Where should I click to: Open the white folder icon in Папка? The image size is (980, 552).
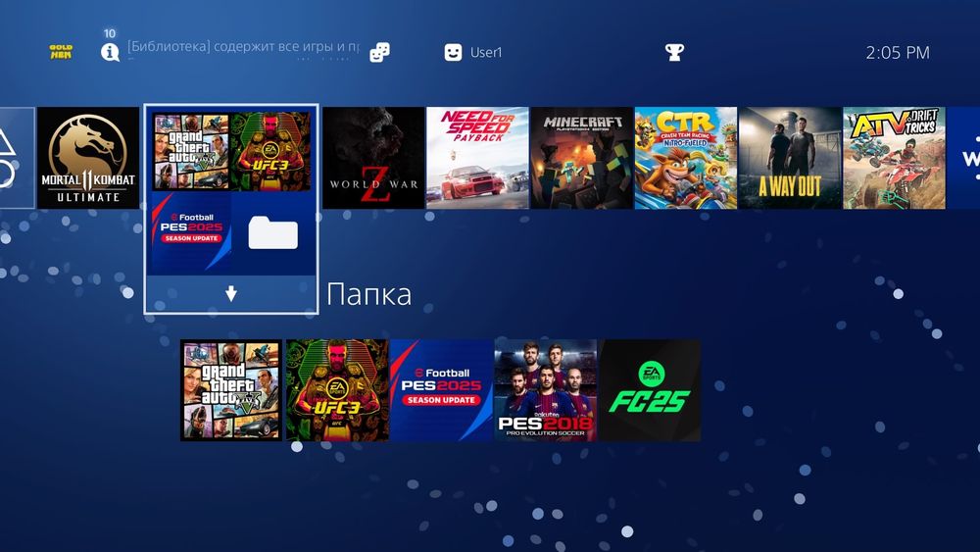click(x=273, y=232)
